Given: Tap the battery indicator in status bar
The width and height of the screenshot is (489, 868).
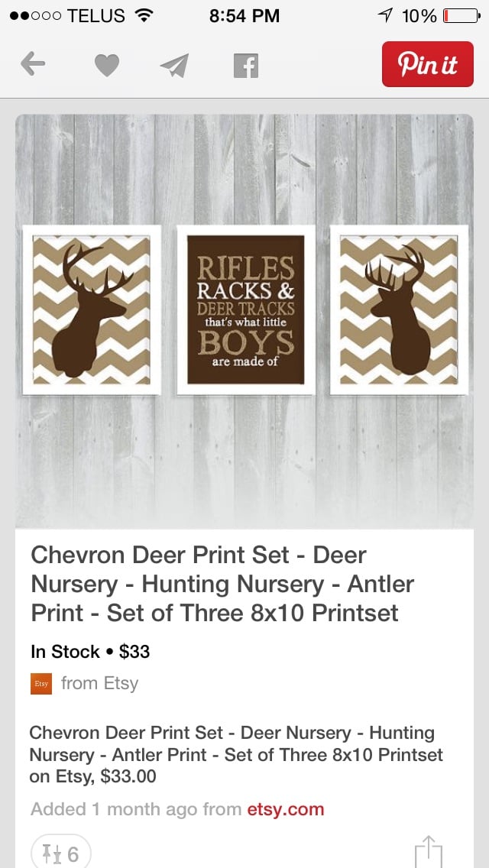Looking at the screenshot, I should pyautogui.click(x=461, y=15).
